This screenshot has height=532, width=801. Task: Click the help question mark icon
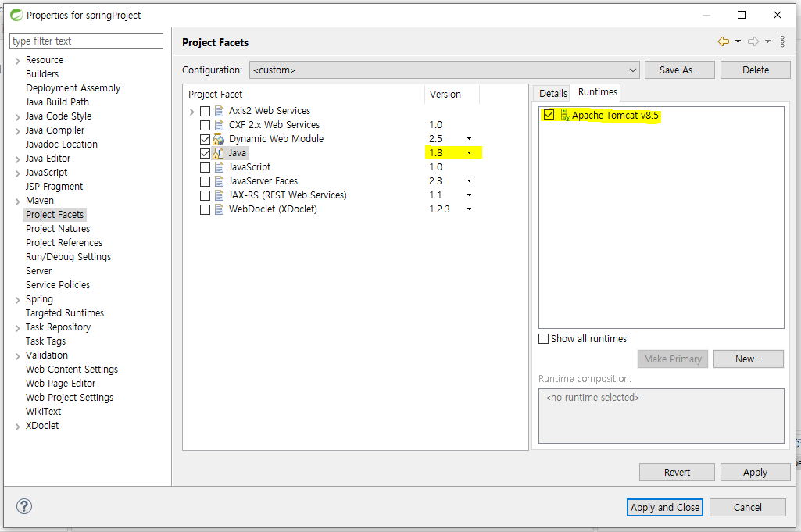click(x=24, y=506)
